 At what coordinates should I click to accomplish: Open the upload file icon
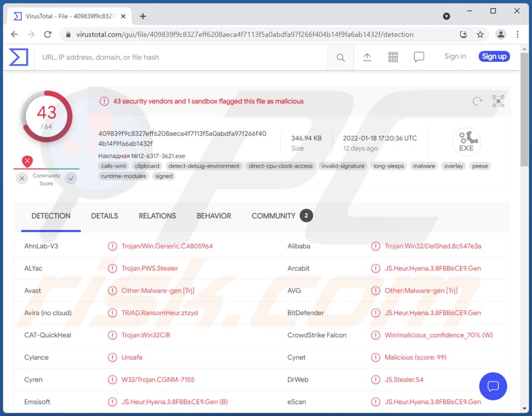pyautogui.click(x=367, y=57)
